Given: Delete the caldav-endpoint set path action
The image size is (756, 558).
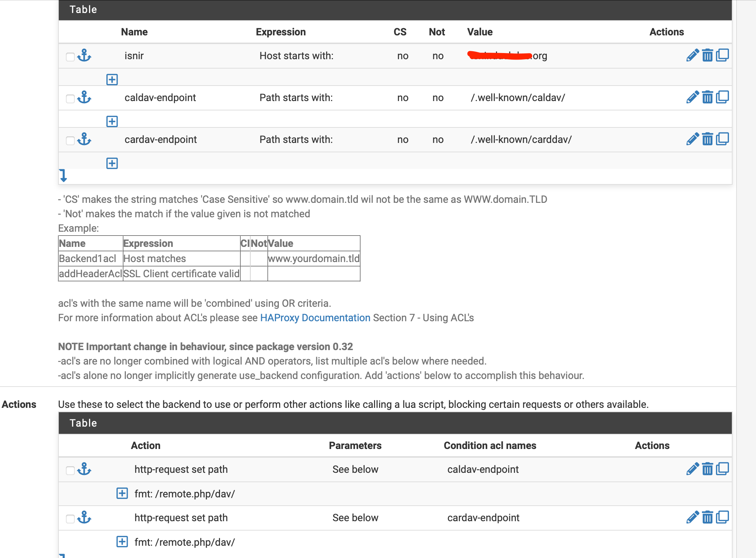Looking at the screenshot, I should [x=707, y=469].
